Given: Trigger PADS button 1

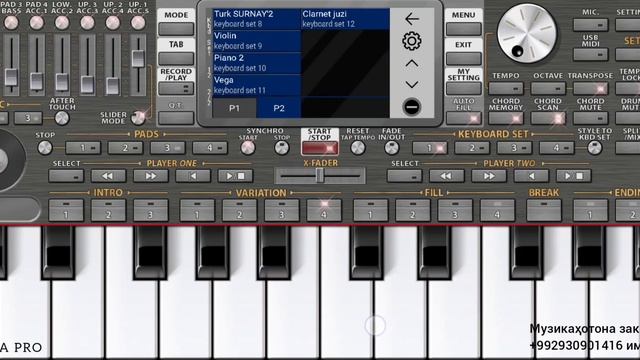Looking at the screenshot, I should click(x=83, y=148).
